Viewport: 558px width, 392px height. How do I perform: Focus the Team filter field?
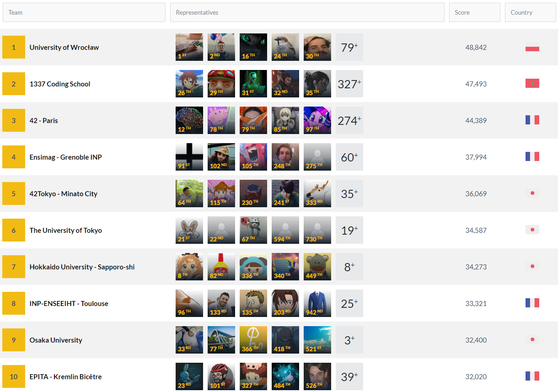(84, 12)
